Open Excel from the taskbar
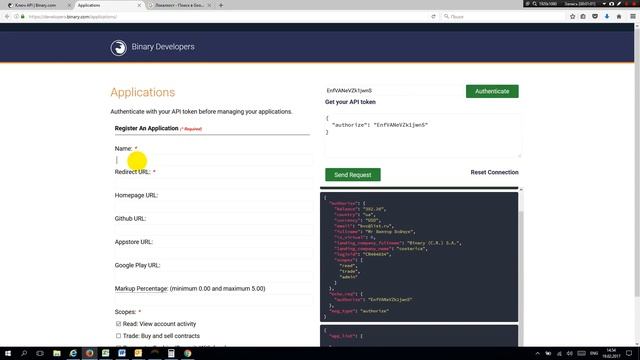 [x=106, y=353]
